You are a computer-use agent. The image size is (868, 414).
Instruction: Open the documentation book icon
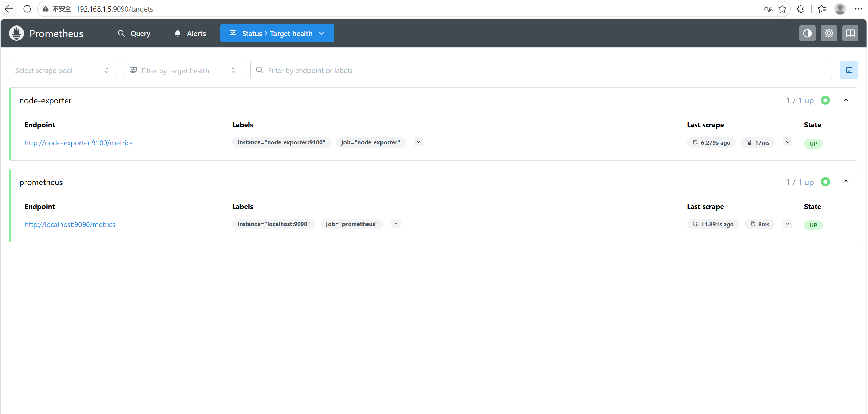tap(850, 33)
